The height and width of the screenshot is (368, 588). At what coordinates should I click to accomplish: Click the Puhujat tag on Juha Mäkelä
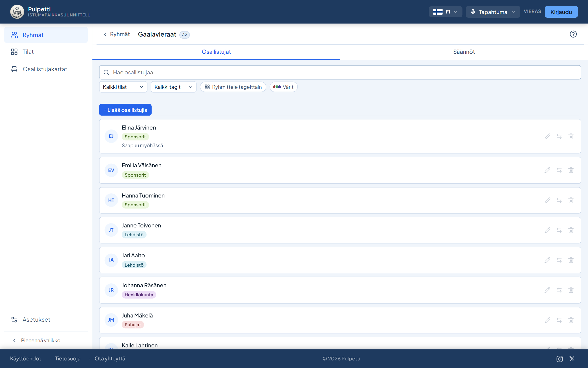tap(133, 325)
